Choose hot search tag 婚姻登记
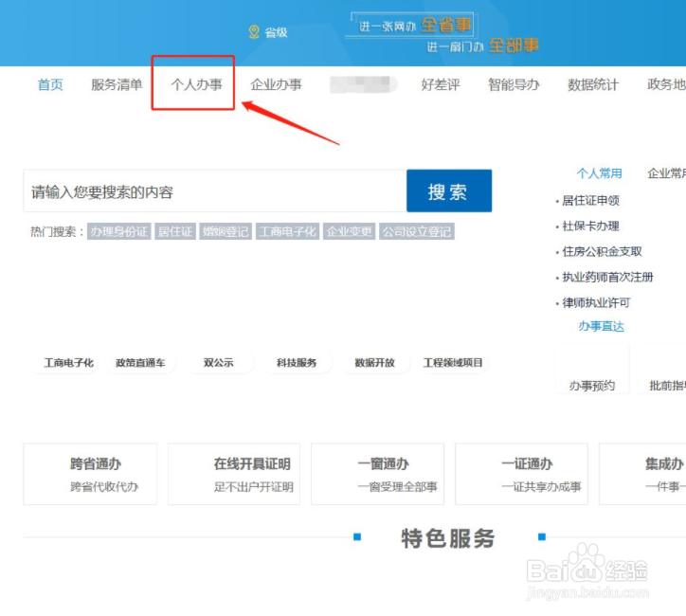 pos(226,231)
